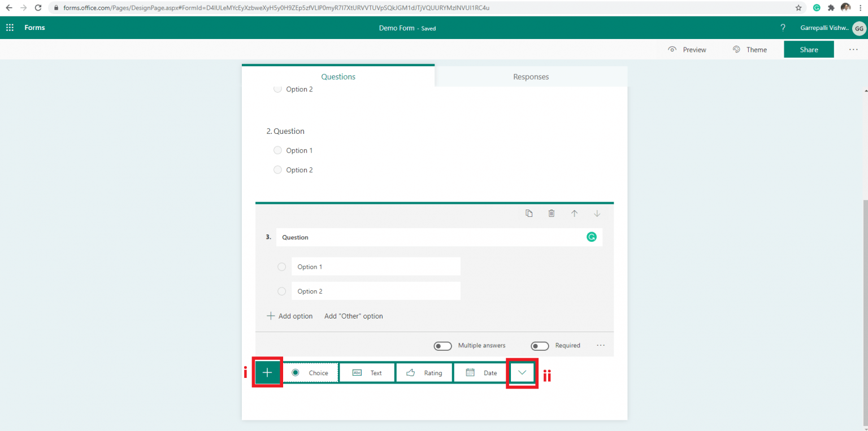
Task: Copy question 3 using the duplicate icon
Action: coord(529,213)
